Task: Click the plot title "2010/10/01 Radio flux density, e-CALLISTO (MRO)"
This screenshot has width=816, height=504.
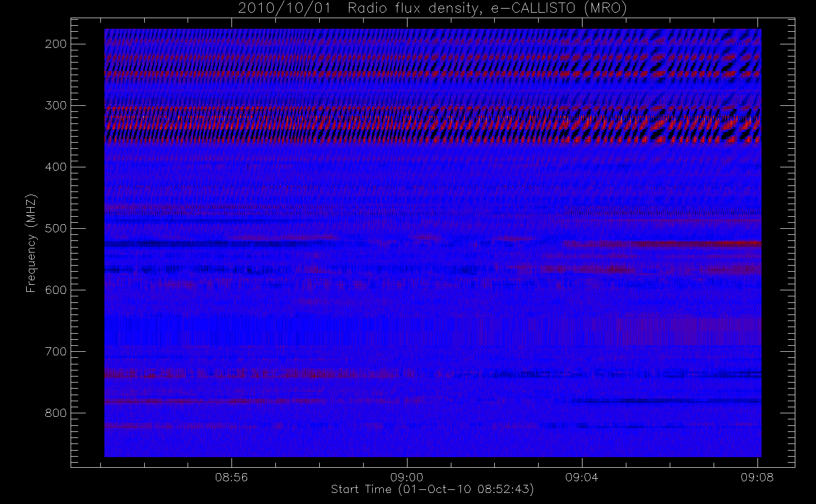Action: coord(432,9)
